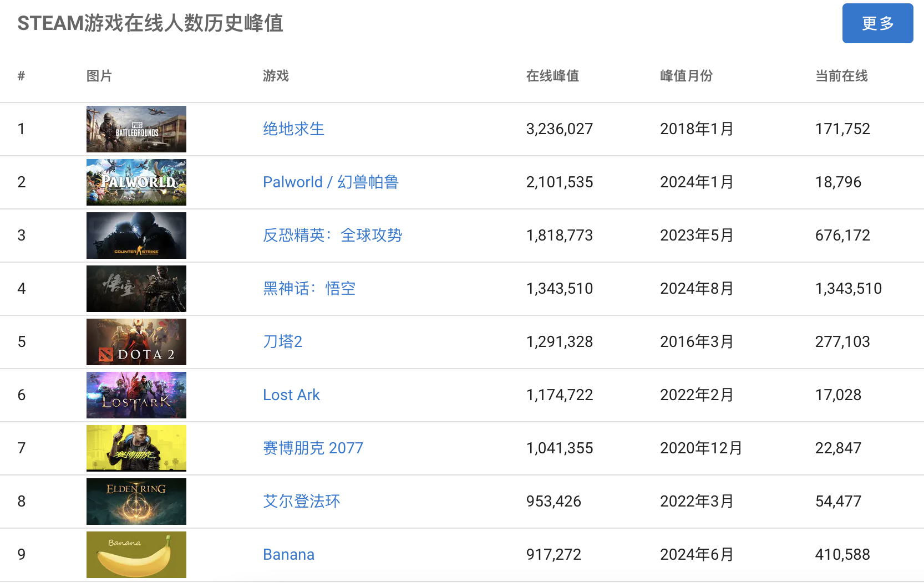Click peak month 2022年3月
Viewport: 924px width, 583px height.
[x=697, y=501]
